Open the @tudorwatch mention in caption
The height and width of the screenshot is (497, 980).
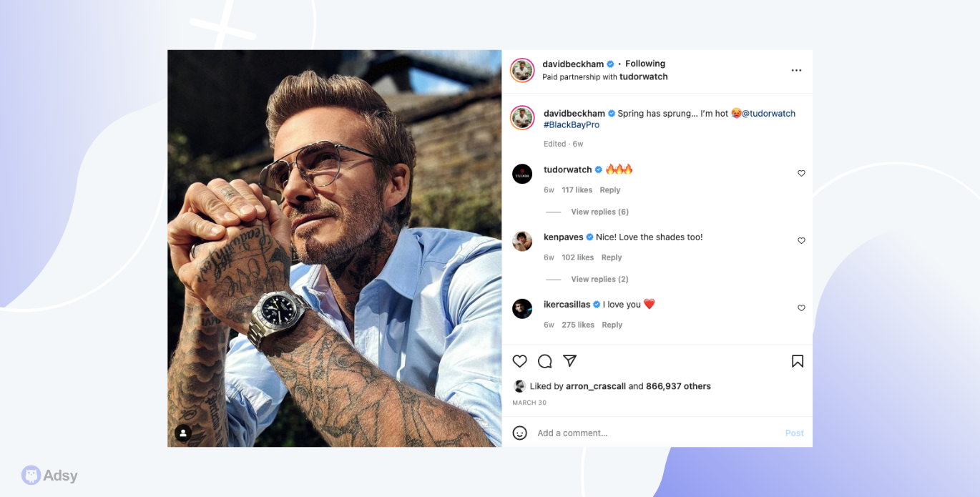coord(768,113)
